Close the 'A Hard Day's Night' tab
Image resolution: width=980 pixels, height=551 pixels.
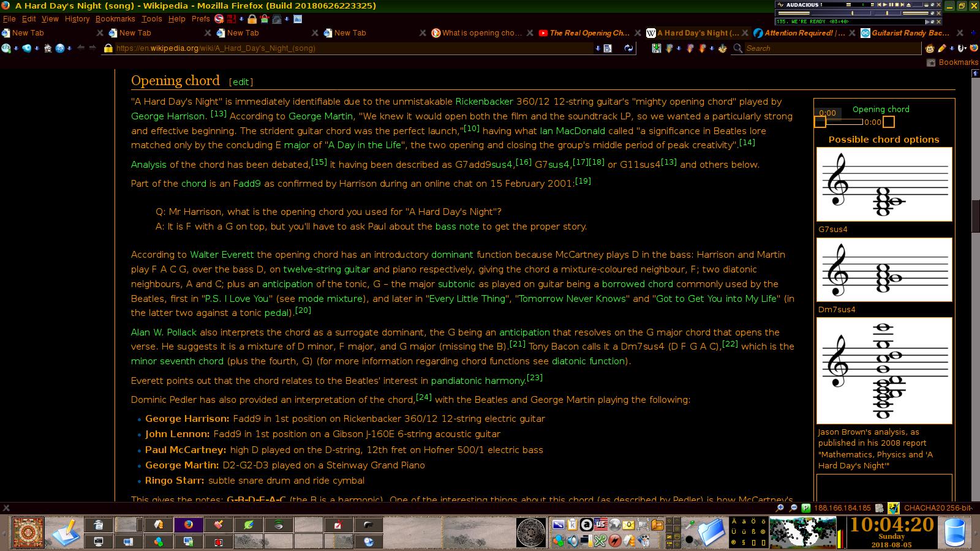pos(745,33)
